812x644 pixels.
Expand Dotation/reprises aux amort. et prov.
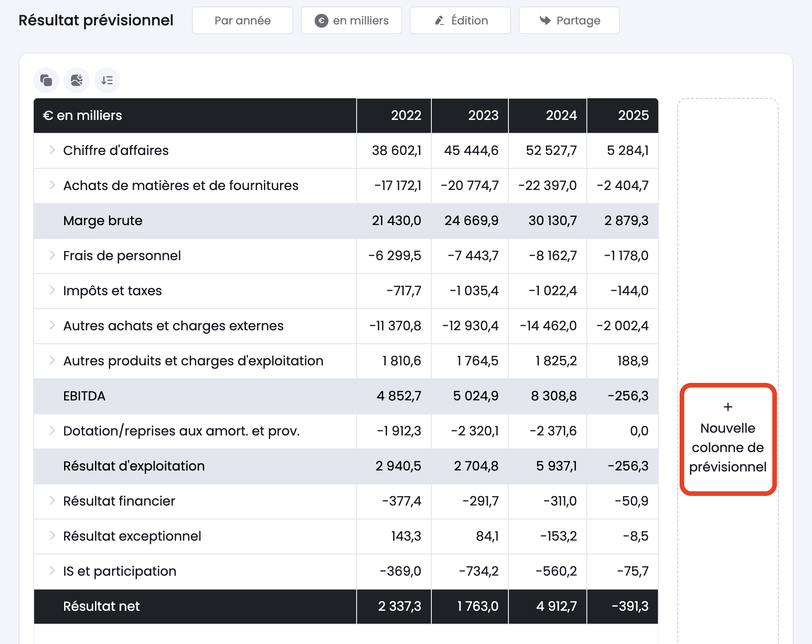click(x=52, y=430)
